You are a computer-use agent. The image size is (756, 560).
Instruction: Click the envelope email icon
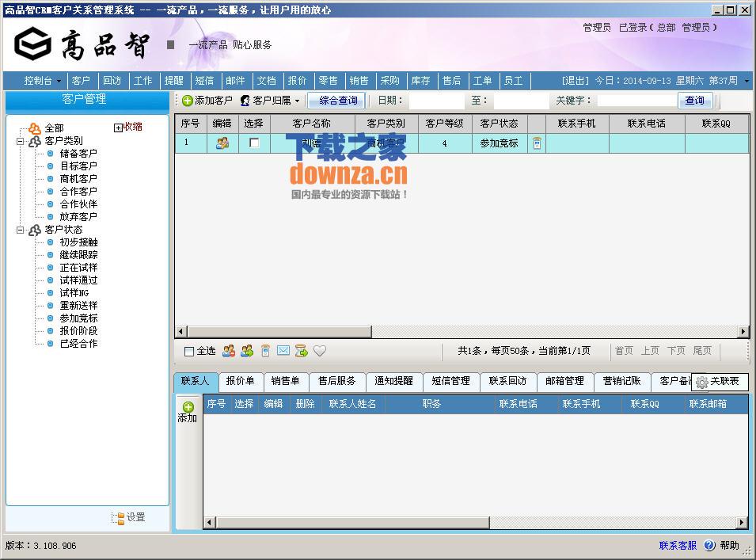pyautogui.click(x=283, y=351)
